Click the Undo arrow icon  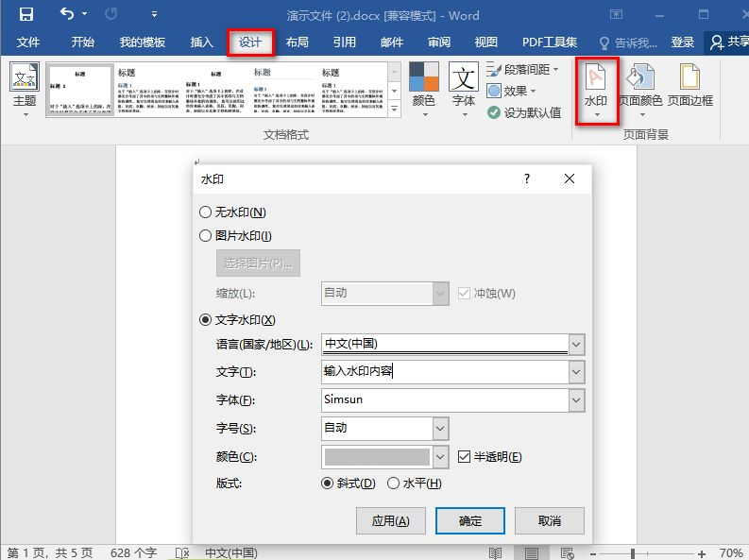tap(67, 14)
